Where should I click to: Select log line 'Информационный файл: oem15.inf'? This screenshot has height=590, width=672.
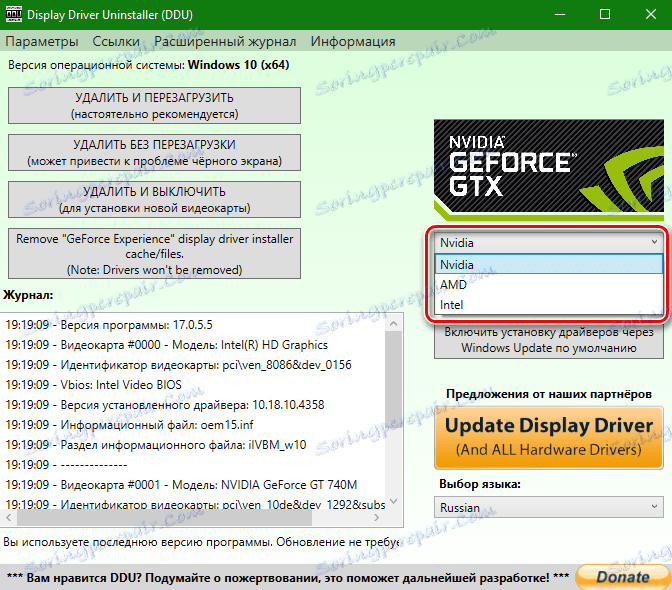tap(129, 425)
